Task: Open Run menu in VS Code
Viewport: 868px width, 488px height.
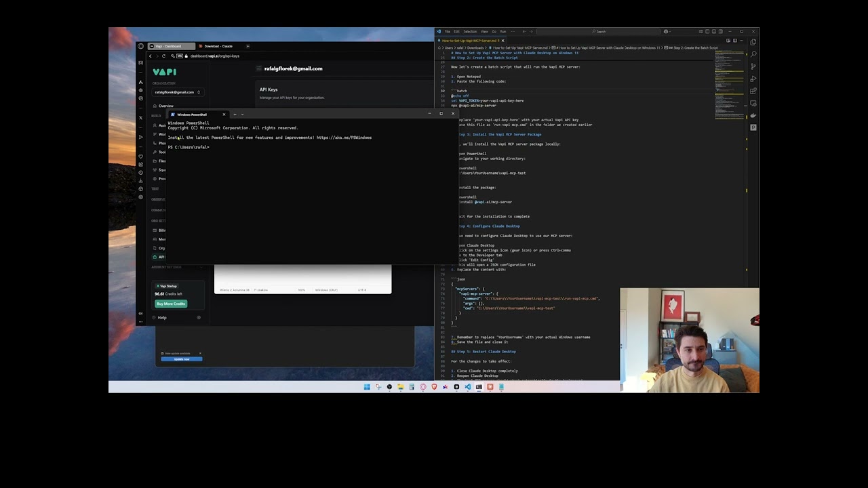Action: point(502,31)
